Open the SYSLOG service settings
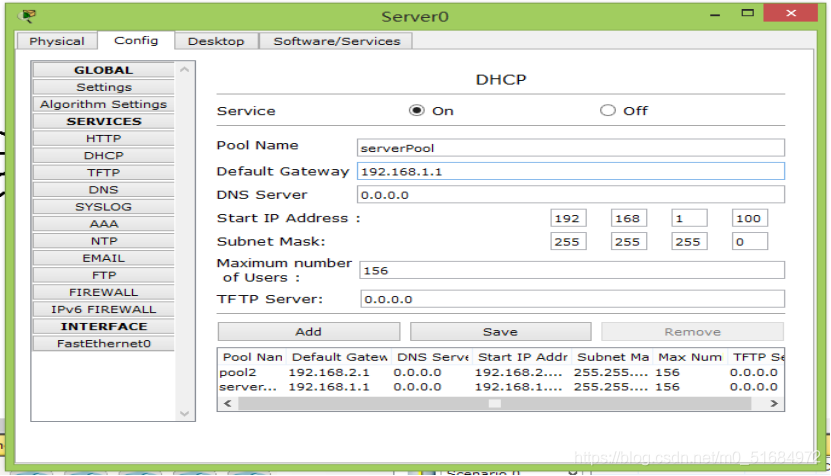831x476 pixels. pyautogui.click(x=103, y=207)
